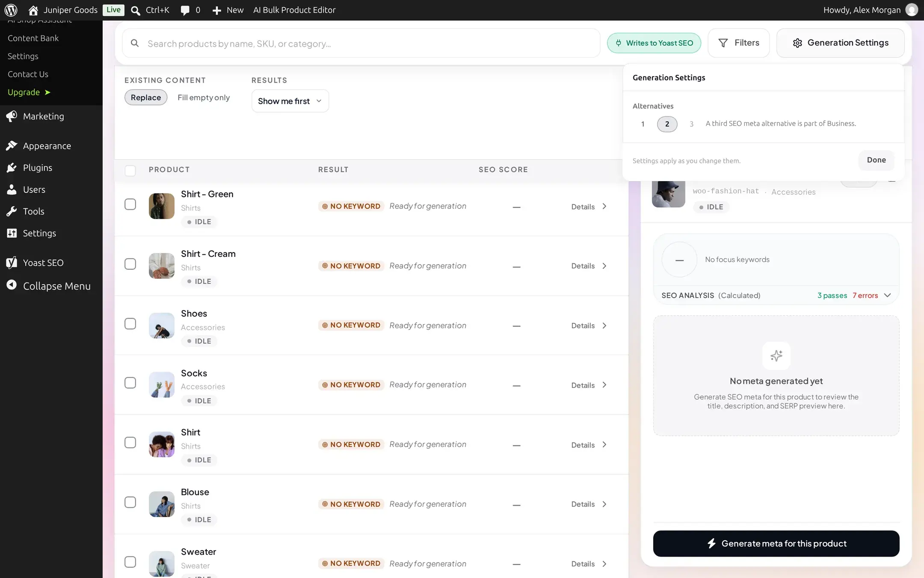The image size is (924, 578).
Task: Click the Appearance paintbrush icon
Action: (x=12, y=146)
